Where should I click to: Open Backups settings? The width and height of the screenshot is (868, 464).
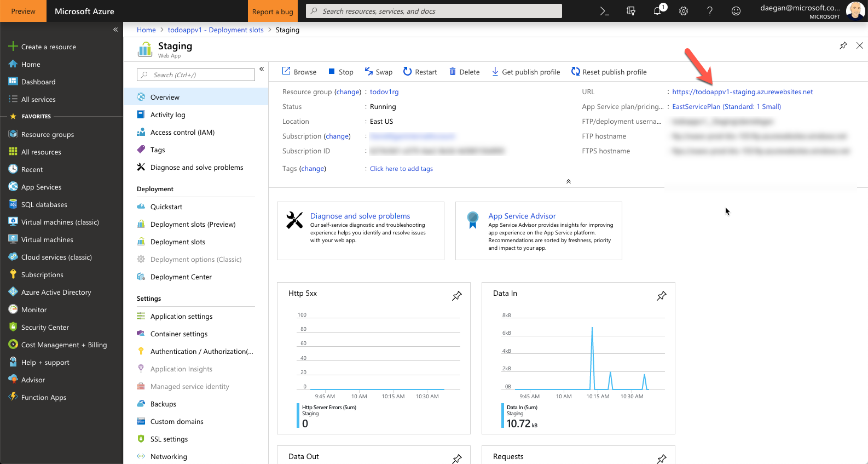[196, 404]
